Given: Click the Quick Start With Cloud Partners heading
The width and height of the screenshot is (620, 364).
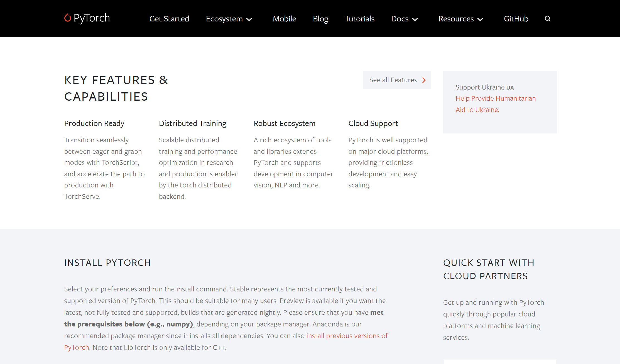Looking at the screenshot, I should point(489,269).
